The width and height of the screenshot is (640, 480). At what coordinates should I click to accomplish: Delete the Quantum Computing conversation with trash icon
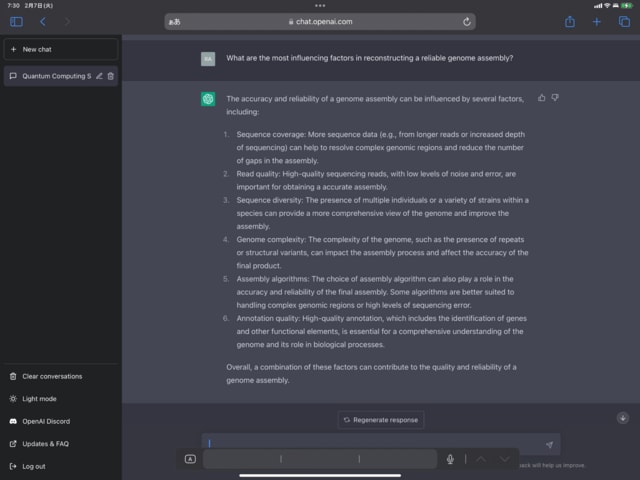coord(111,76)
